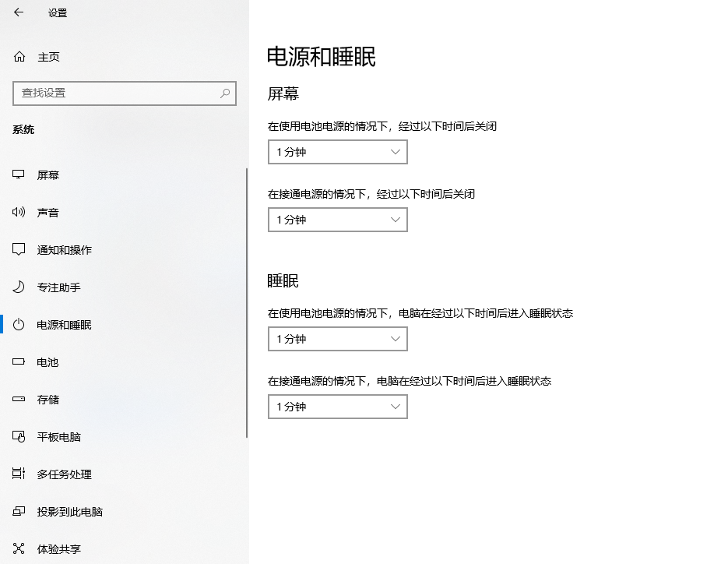Click the 电源和睡眠 power icon

pos(18,325)
